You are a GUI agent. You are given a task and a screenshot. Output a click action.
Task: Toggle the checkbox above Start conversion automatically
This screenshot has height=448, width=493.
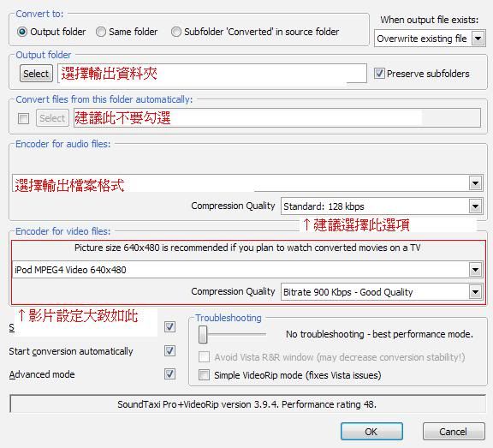pos(169,327)
